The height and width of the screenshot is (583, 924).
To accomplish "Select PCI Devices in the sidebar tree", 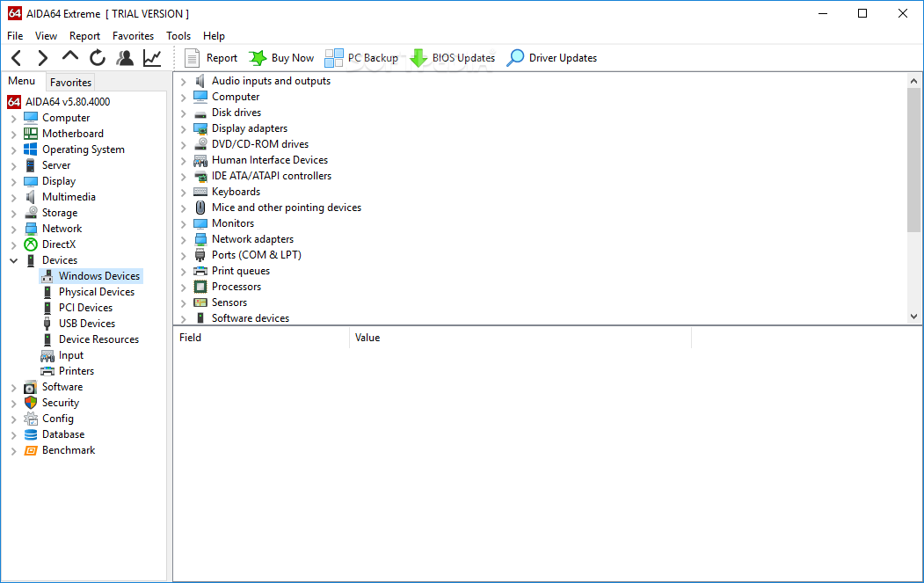I will 85,308.
